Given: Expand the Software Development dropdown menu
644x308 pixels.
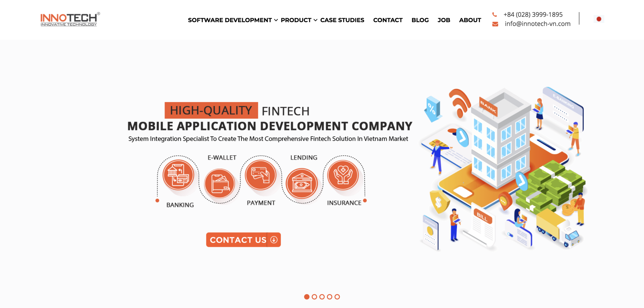Looking at the screenshot, I should [x=232, y=20].
